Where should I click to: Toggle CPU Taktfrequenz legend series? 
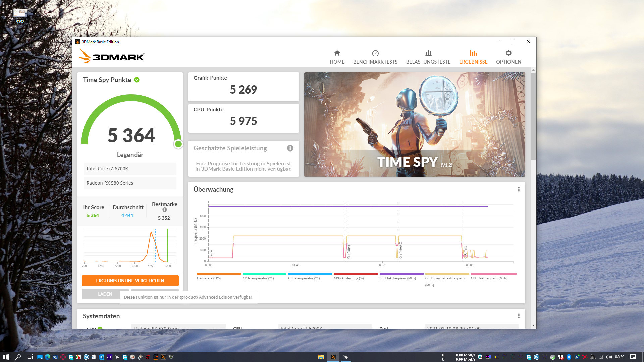pos(397,278)
